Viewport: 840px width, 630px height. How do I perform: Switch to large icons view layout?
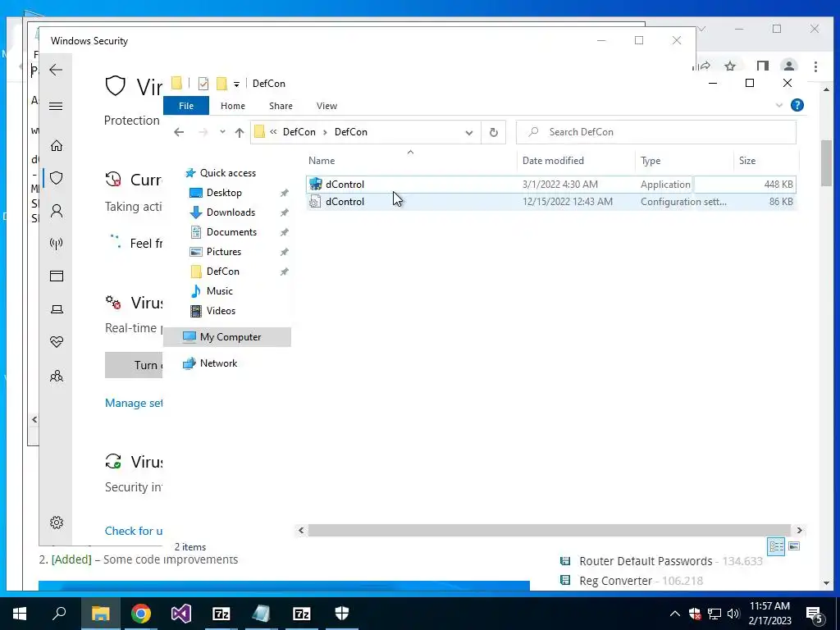click(x=794, y=546)
